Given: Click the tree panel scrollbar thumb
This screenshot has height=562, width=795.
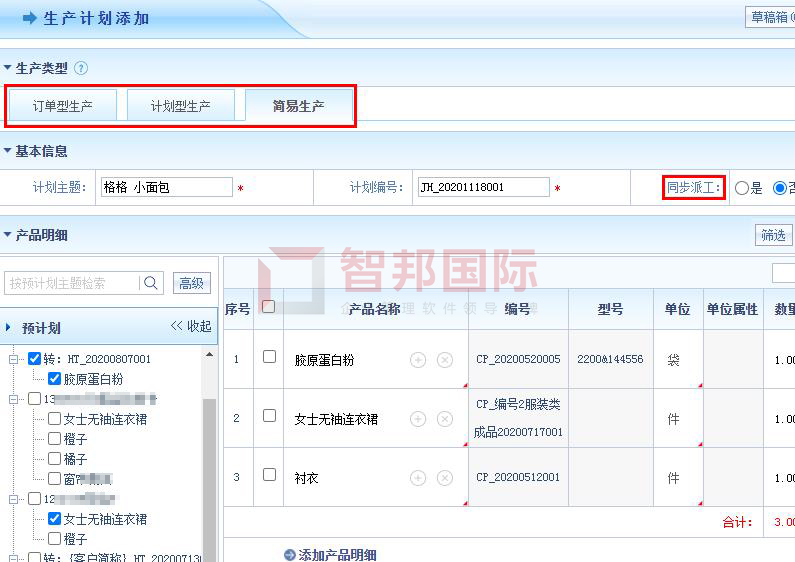Looking at the screenshot, I should pos(209,479).
